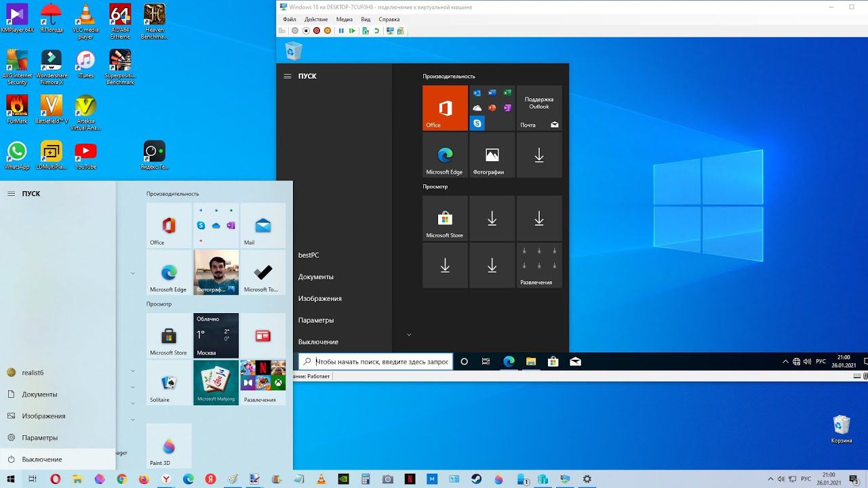The width and height of the screenshot is (868, 488).
Task: Open Изображения in VM Start menu
Action: tap(320, 298)
